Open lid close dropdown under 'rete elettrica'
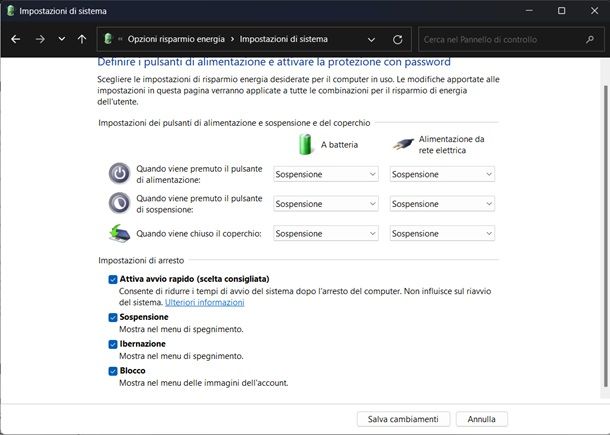The width and height of the screenshot is (610, 435). (x=442, y=233)
